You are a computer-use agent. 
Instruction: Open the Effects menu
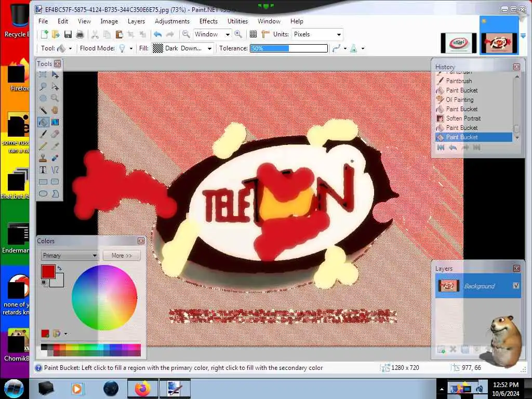pyautogui.click(x=208, y=21)
